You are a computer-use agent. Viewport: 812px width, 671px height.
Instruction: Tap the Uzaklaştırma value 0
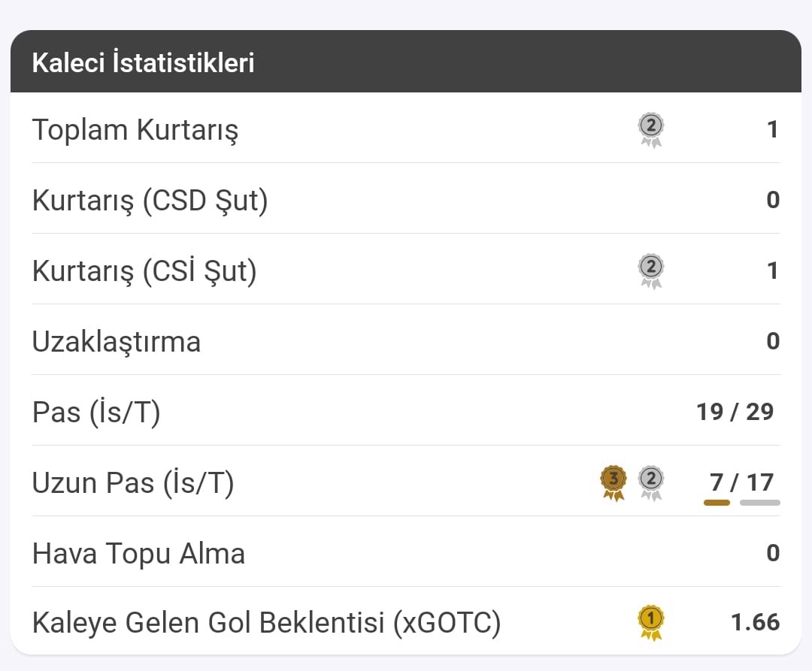[773, 341]
